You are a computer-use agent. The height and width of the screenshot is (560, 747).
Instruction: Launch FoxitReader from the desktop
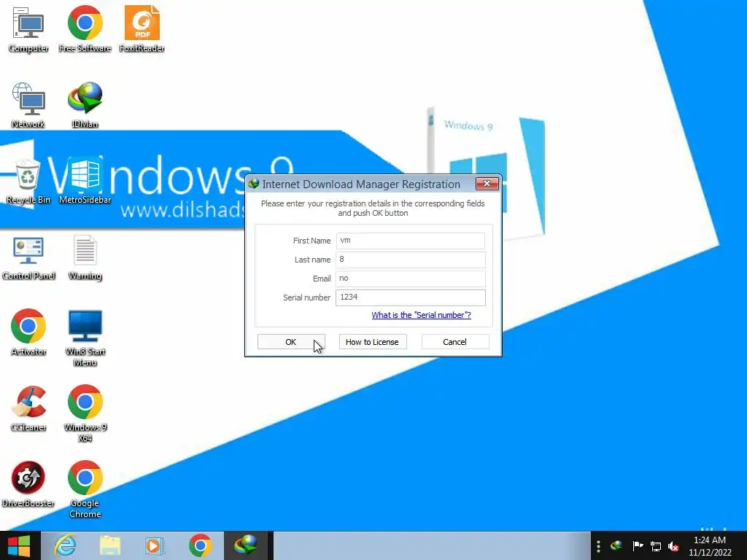coord(142,29)
